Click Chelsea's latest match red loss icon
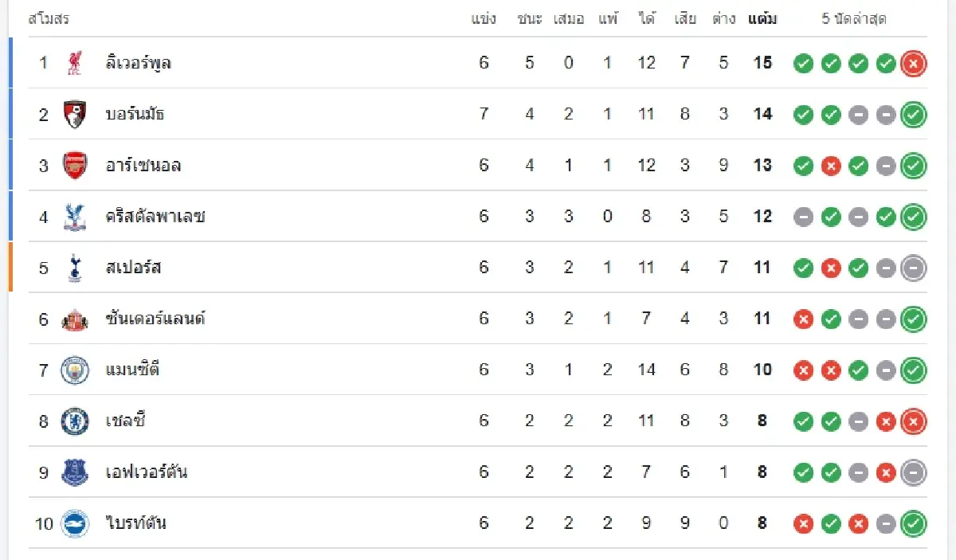This screenshot has width=956, height=560. 913,422
